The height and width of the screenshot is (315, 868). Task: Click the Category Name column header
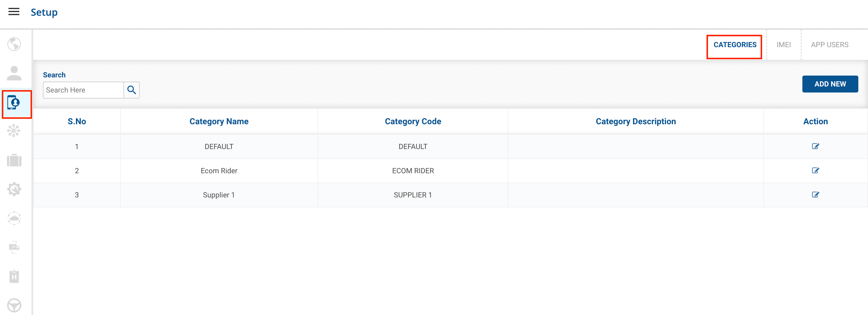[219, 121]
